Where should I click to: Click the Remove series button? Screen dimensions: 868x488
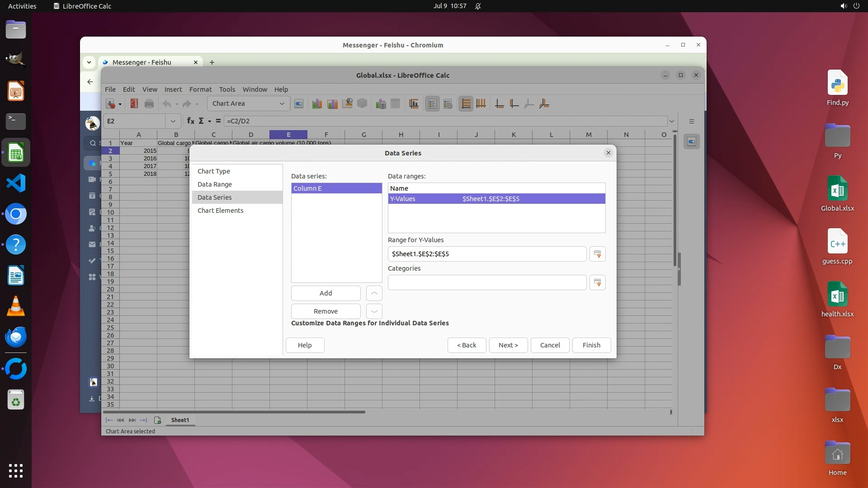(325, 311)
